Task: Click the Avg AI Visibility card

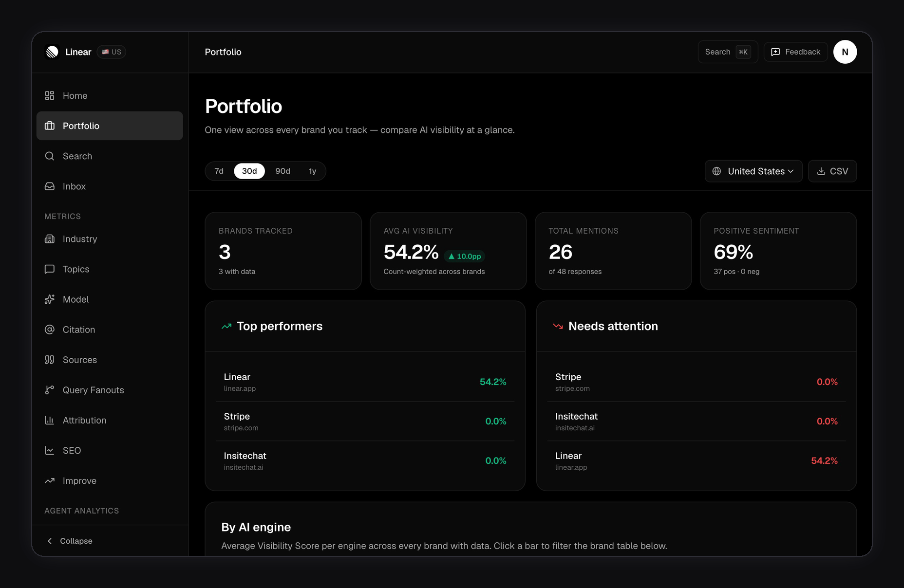Action: [448, 251]
